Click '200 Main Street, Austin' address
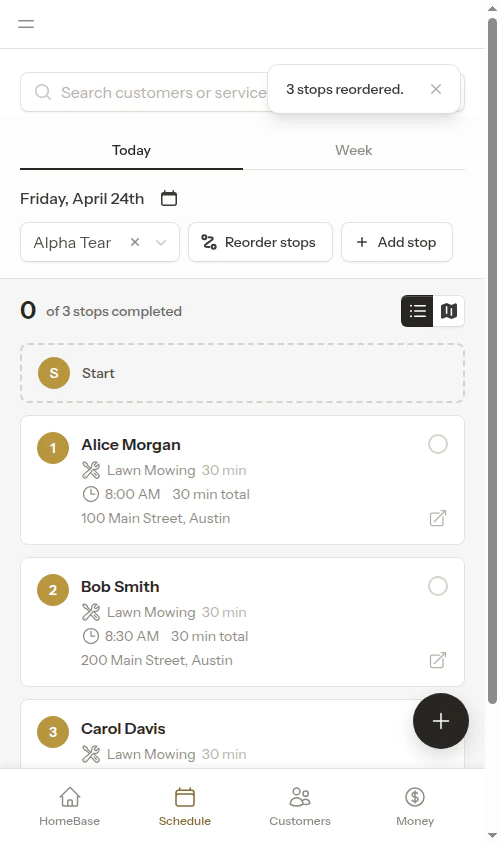Image resolution: width=500 pixels, height=845 pixels. [157, 660]
